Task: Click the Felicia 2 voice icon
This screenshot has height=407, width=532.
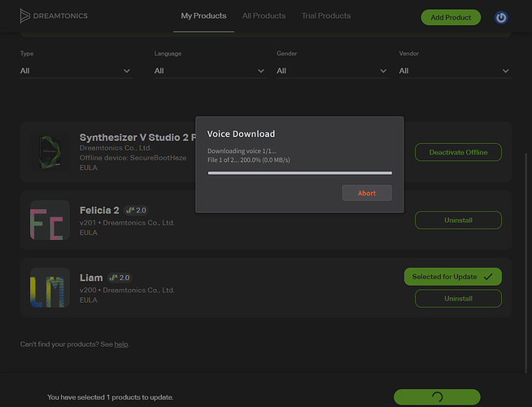Action: [x=50, y=220]
